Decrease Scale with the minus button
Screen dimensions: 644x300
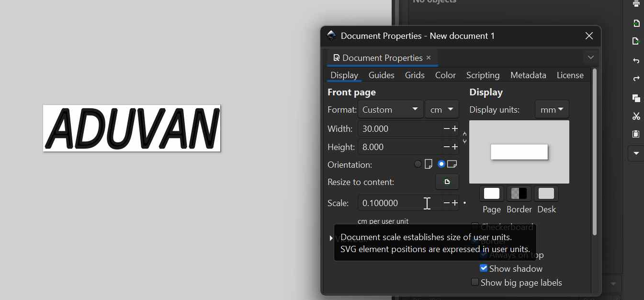446,203
